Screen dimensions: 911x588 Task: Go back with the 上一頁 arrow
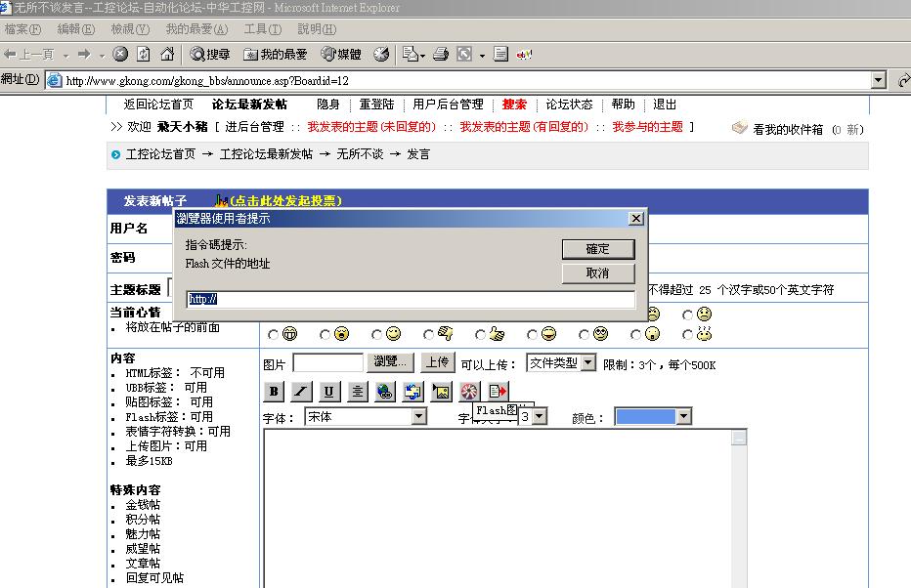(x=29, y=55)
